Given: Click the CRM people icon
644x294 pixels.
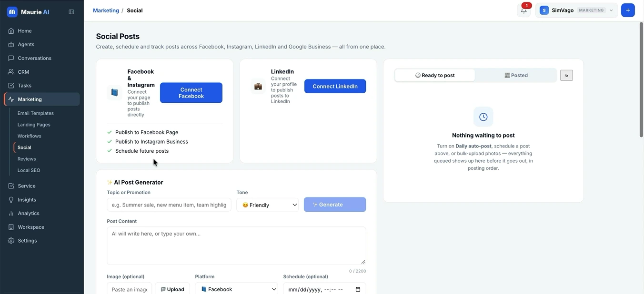Looking at the screenshot, I should coord(11,72).
